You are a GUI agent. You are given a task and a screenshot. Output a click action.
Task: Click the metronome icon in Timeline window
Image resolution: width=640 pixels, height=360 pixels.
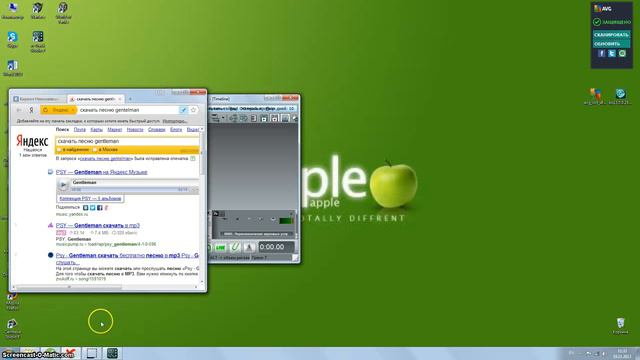pyautogui.click(x=249, y=247)
